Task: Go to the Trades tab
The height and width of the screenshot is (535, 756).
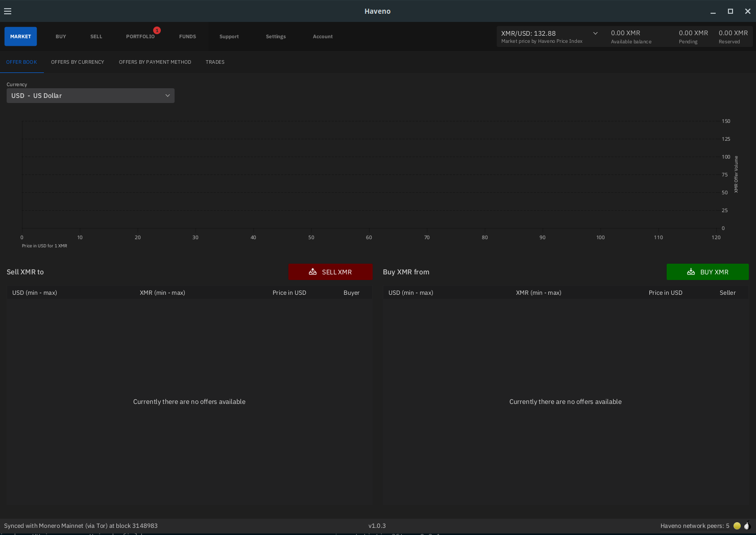Action: (x=215, y=62)
